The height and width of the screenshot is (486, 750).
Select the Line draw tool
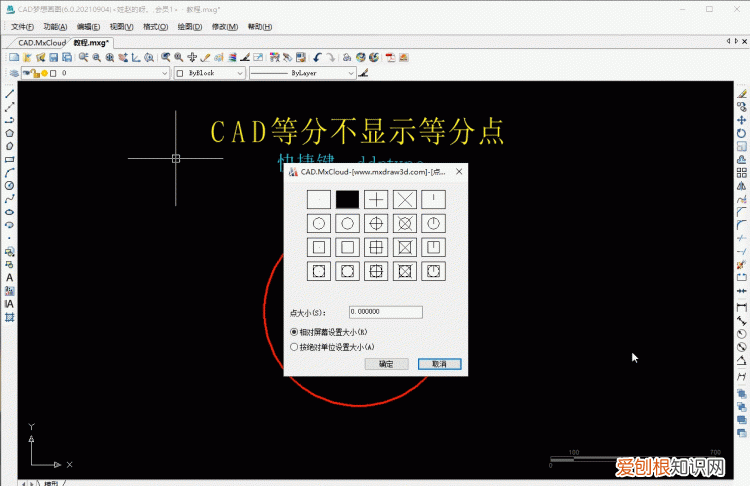(x=10, y=94)
